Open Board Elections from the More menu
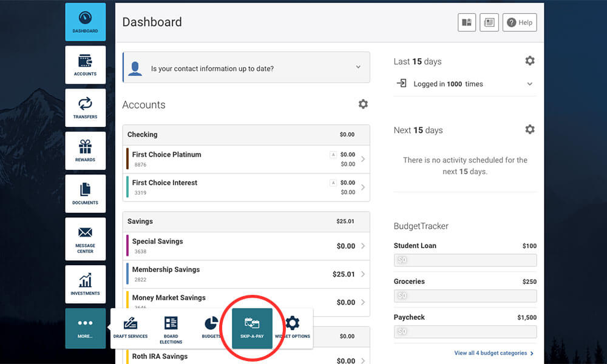Viewport: 607px width, 364px height. [171, 330]
